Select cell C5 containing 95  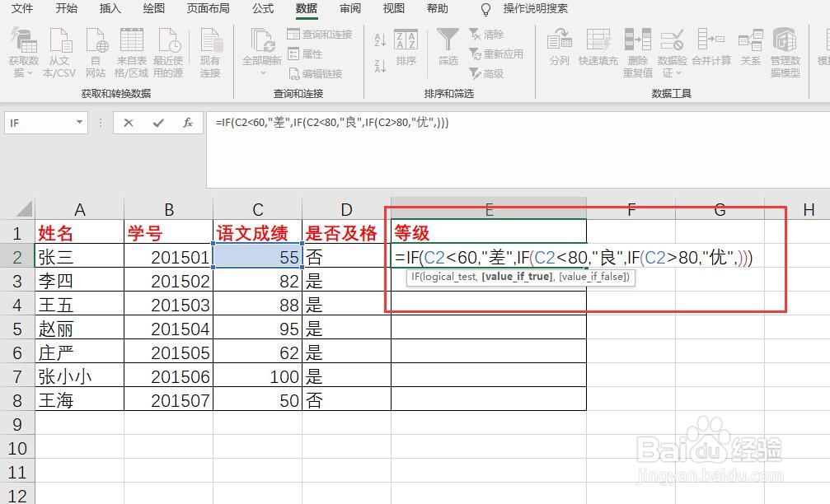click(x=256, y=328)
